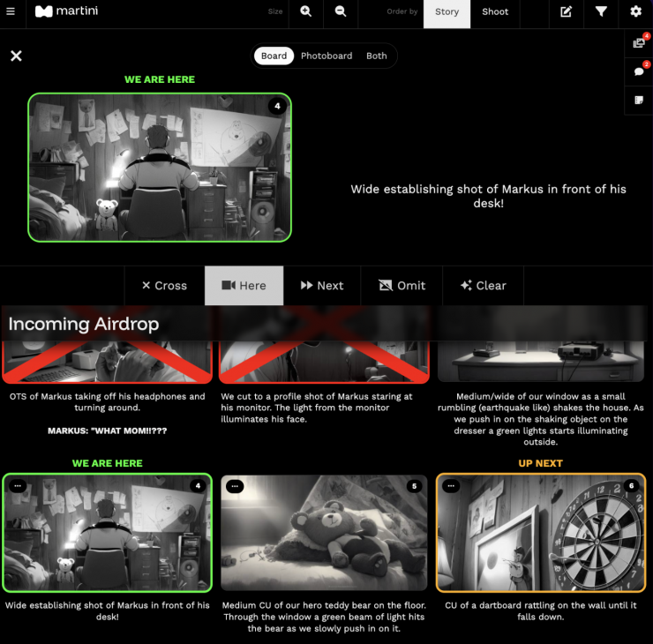Mark shot as Omit
This screenshot has height=644, width=653.
(402, 286)
